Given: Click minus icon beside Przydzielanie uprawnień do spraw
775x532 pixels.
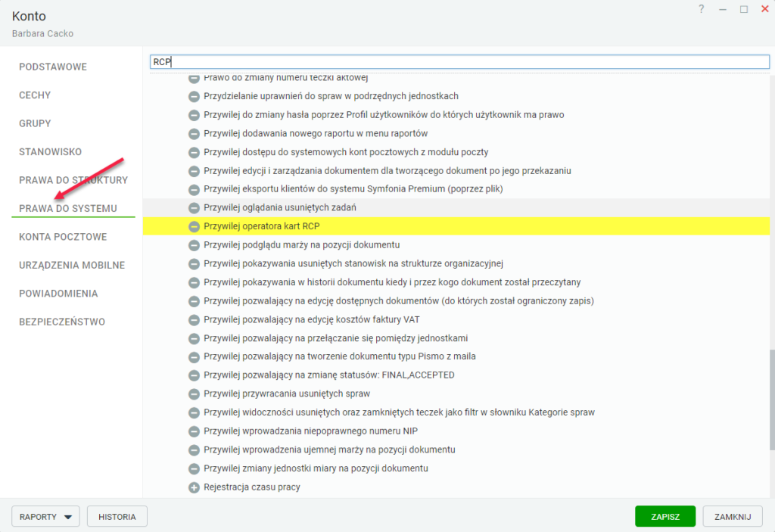Looking at the screenshot, I should tap(194, 96).
